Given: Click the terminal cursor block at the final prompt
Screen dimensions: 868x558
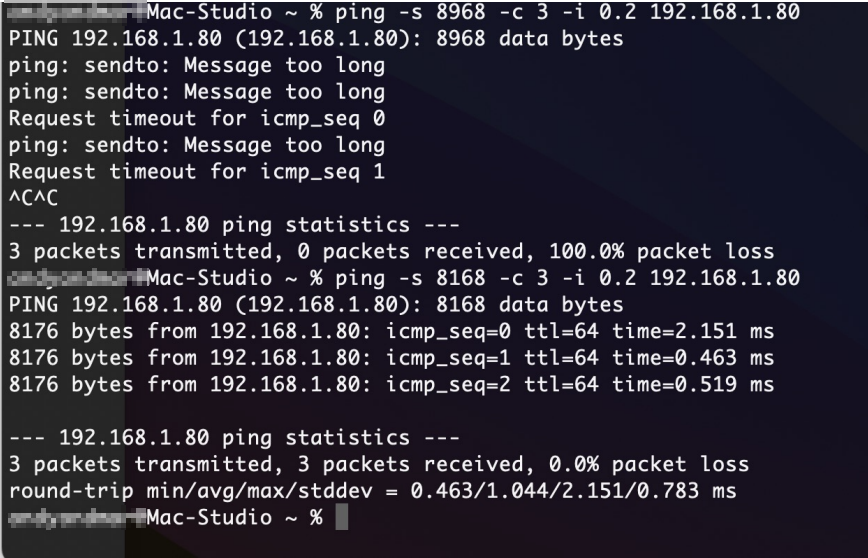Looking at the screenshot, I should click(x=341, y=518).
